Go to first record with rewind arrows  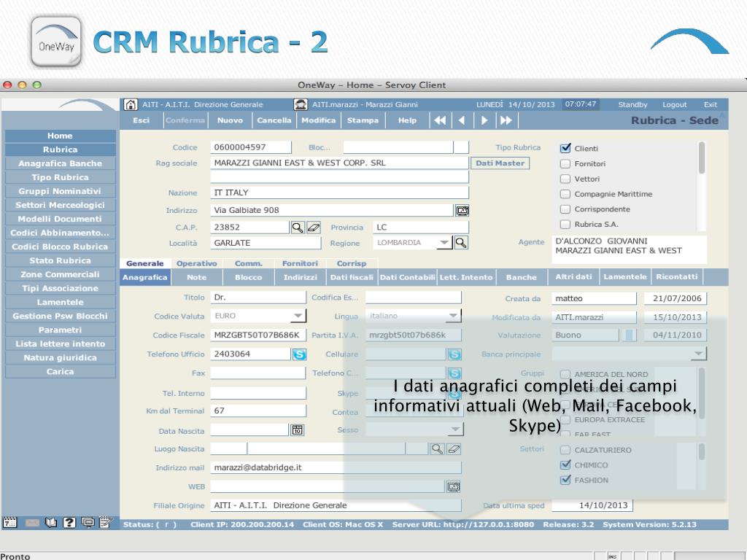tap(440, 120)
